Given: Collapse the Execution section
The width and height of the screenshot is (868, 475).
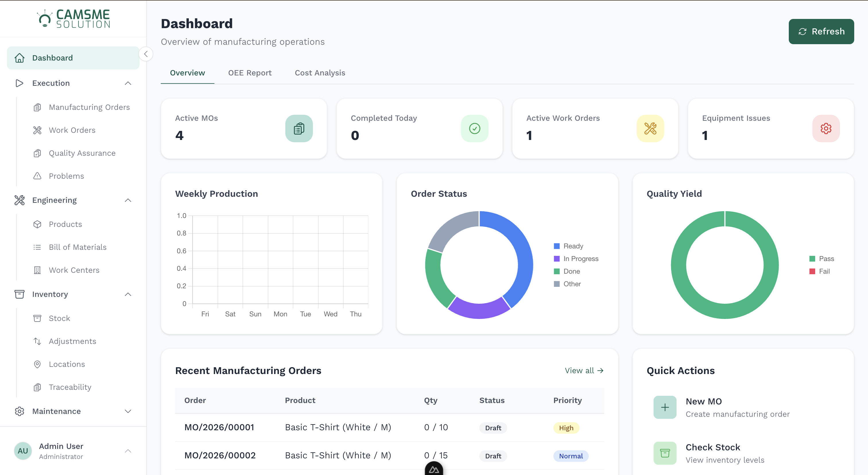Looking at the screenshot, I should click(x=128, y=83).
